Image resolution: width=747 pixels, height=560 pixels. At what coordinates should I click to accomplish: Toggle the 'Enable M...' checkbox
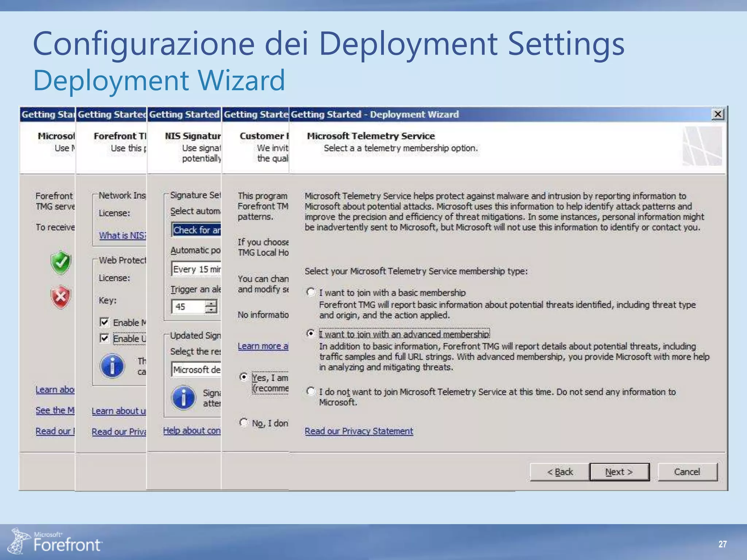[x=104, y=322]
